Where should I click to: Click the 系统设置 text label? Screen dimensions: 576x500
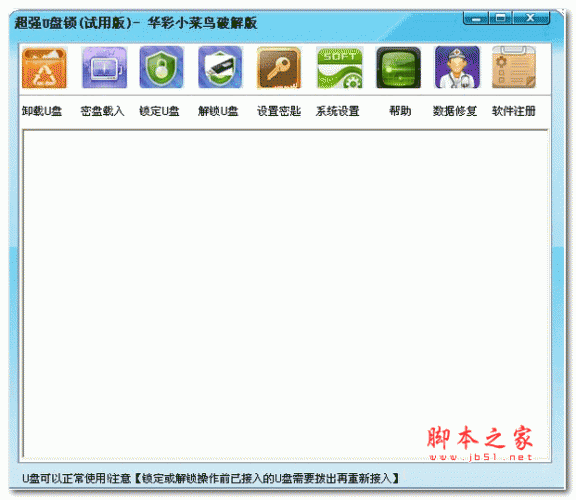[338, 111]
